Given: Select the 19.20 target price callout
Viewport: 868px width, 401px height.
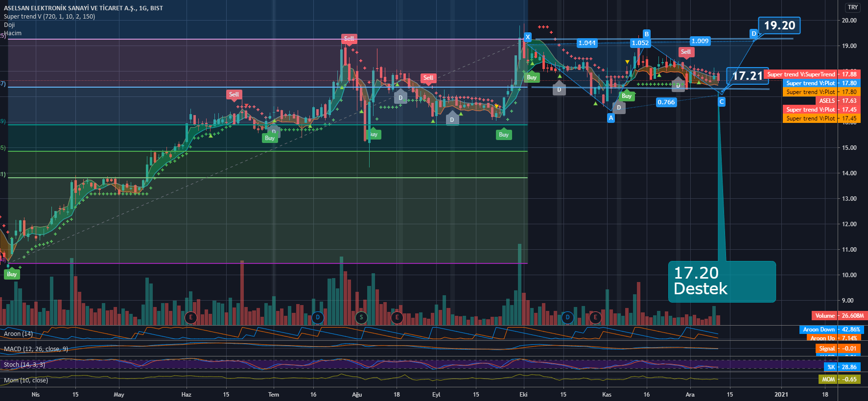Looking at the screenshot, I should point(779,25).
